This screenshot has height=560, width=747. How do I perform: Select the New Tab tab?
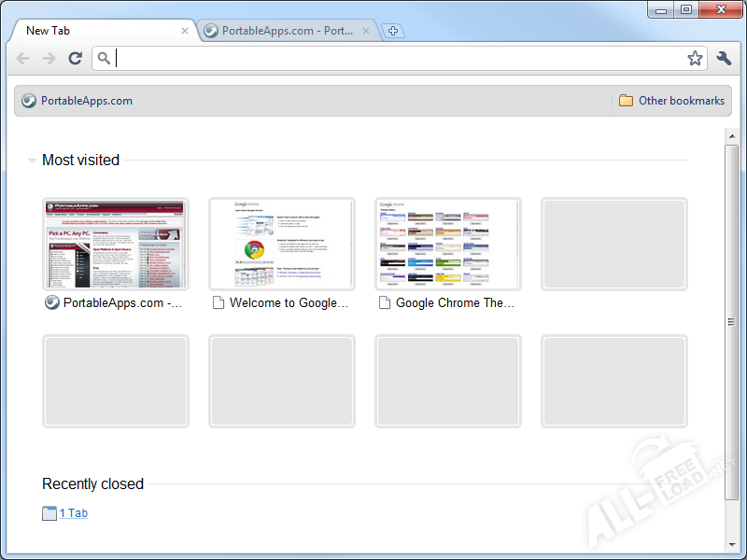click(93, 31)
